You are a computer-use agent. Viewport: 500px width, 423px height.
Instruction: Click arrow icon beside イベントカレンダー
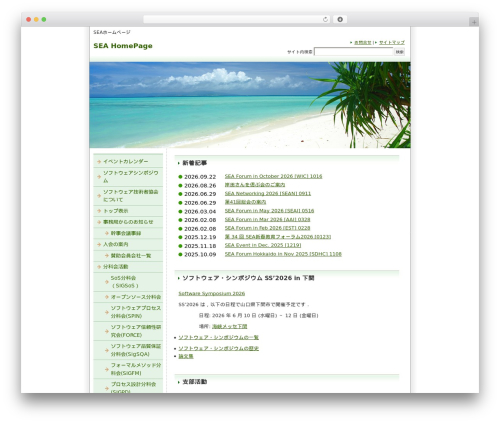[99, 162]
